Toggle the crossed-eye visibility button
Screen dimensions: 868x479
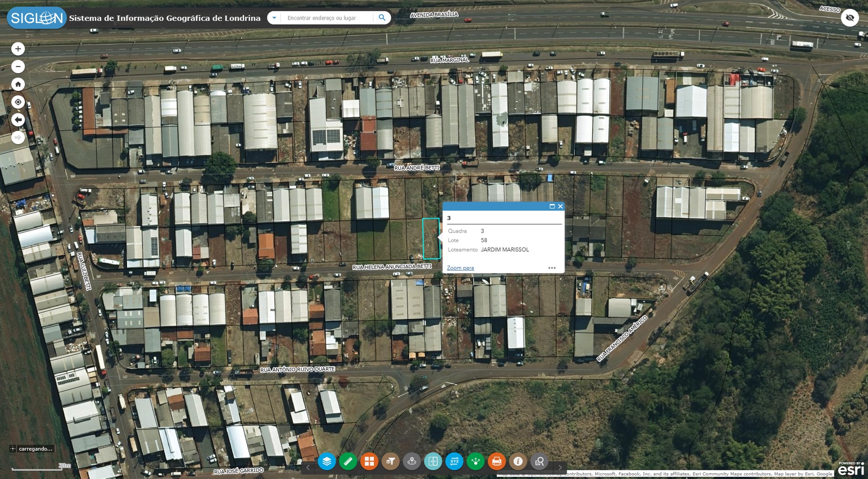click(x=849, y=18)
